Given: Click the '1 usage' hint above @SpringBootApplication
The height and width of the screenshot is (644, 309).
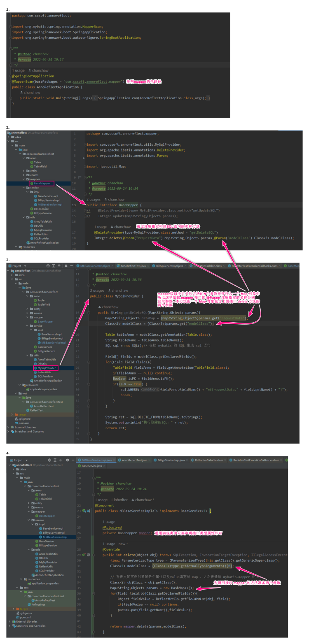Looking at the screenshot, I should point(18,70).
